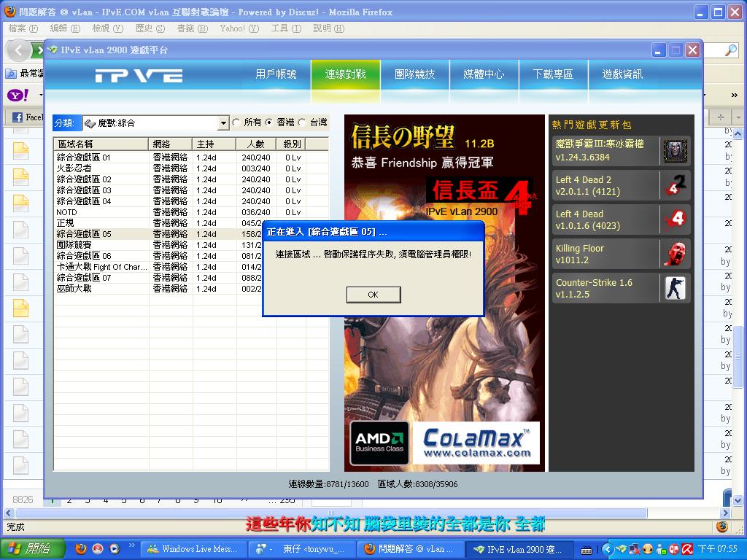The width and height of the screenshot is (747, 560).
Task: Select the 所有 network radio button
Action: tap(236, 122)
